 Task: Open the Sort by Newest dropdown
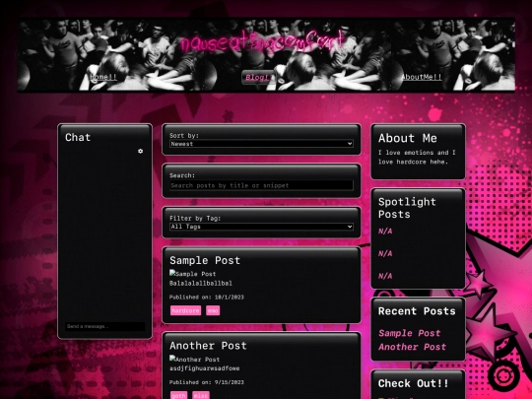point(261,144)
